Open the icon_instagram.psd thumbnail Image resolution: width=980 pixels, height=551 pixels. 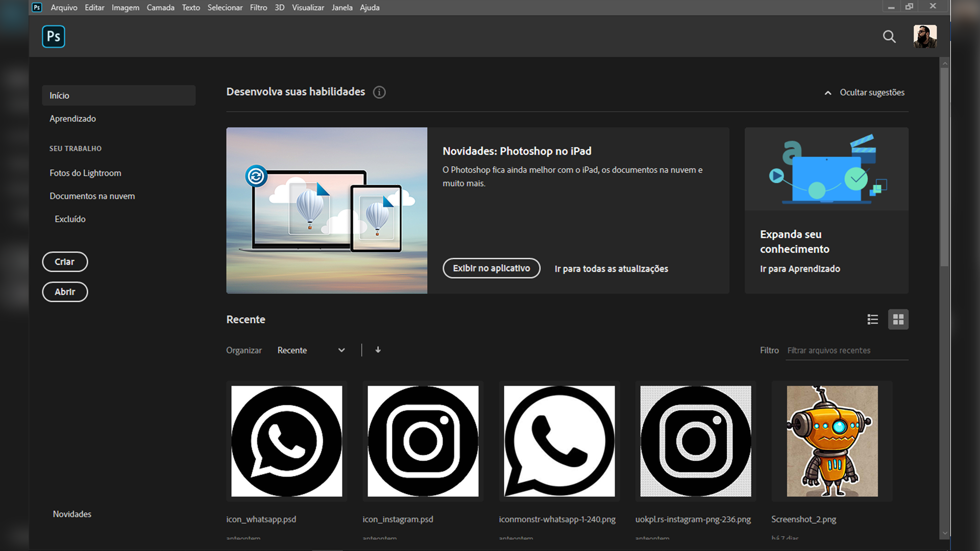423,441
